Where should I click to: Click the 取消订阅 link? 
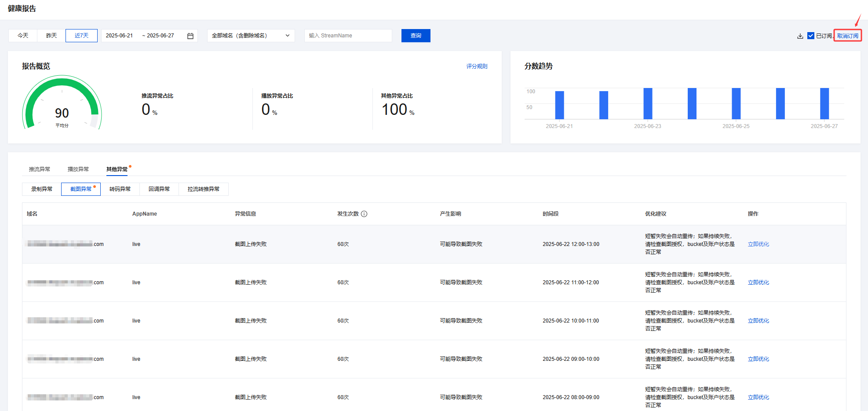[x=847, y=36]
